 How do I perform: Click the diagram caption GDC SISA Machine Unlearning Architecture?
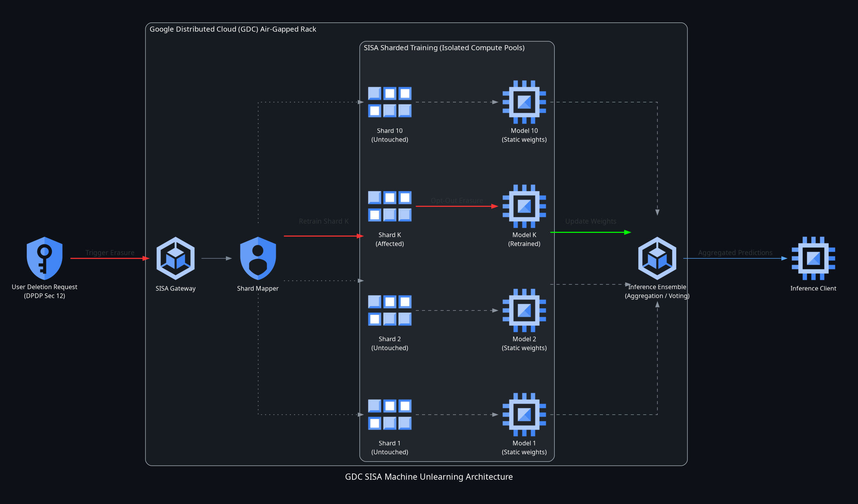point(429,477)
